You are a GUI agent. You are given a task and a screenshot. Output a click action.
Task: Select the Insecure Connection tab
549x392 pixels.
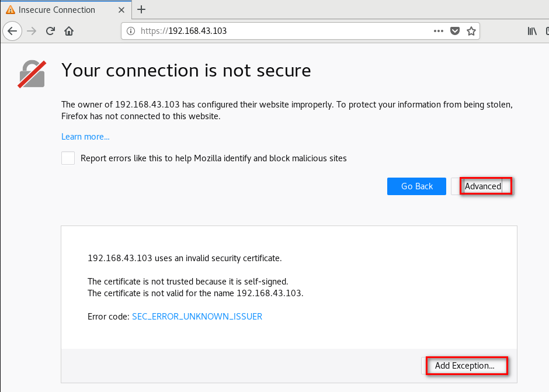66,10
